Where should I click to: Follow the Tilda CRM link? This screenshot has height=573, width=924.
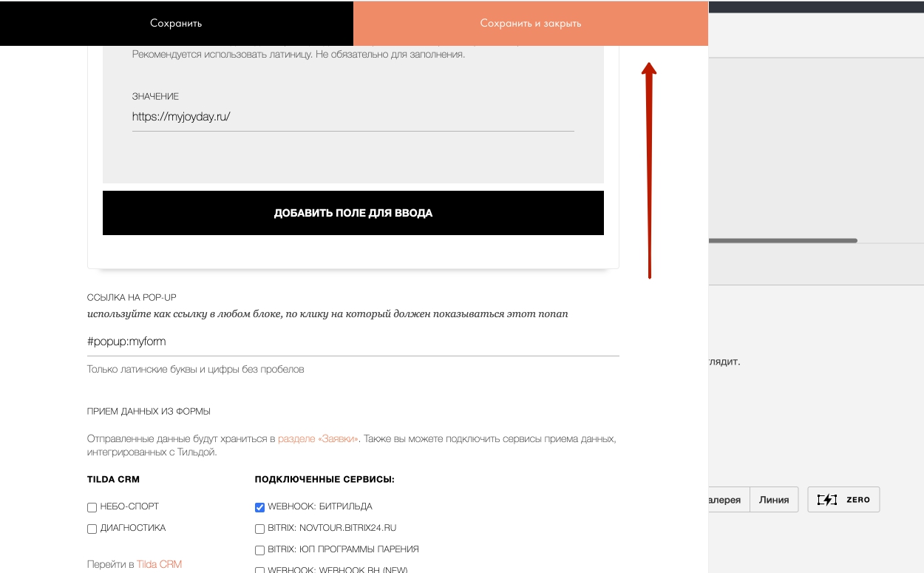(x=159, y=564)
